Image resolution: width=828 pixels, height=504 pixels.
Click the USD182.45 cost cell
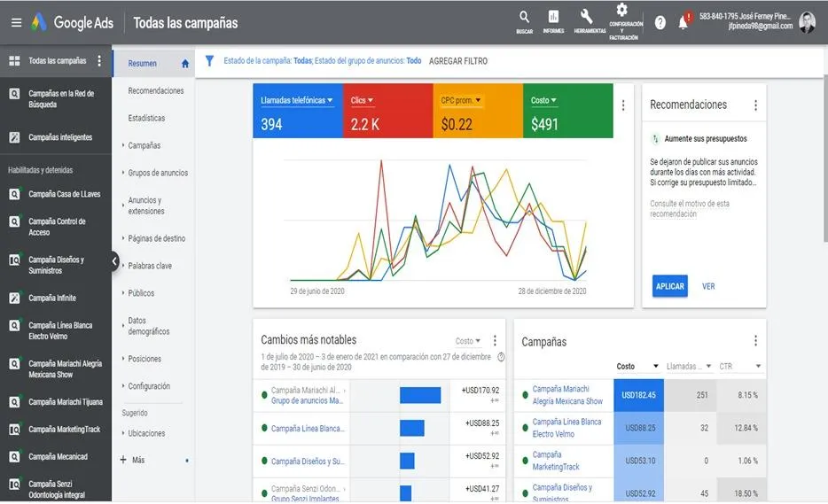638,395
